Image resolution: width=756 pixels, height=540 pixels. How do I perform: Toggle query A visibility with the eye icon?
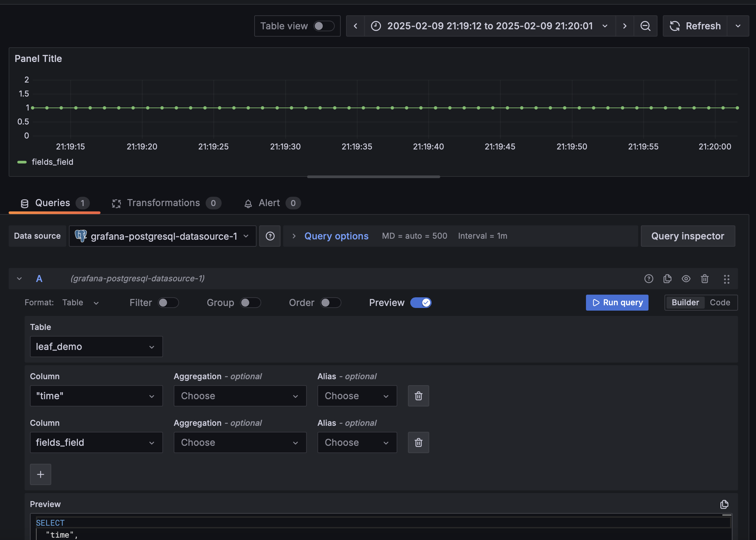pyautogui.click(x=686, y=279)
